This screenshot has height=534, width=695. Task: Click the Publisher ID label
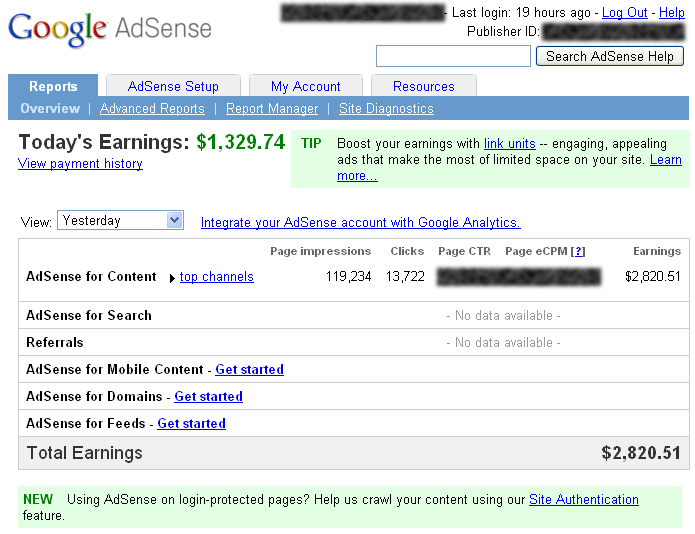(x=504, y=31)
